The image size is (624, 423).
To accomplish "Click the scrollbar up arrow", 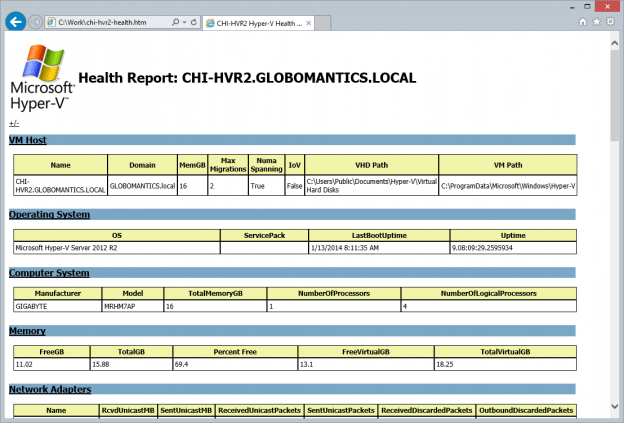I will pos(614,43).
